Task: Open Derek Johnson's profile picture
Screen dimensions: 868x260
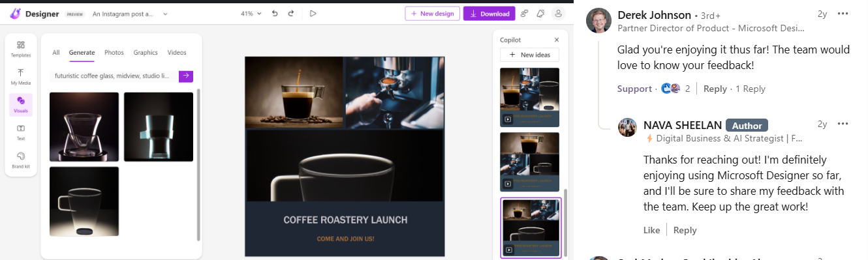Action: [x=599, y=20]
